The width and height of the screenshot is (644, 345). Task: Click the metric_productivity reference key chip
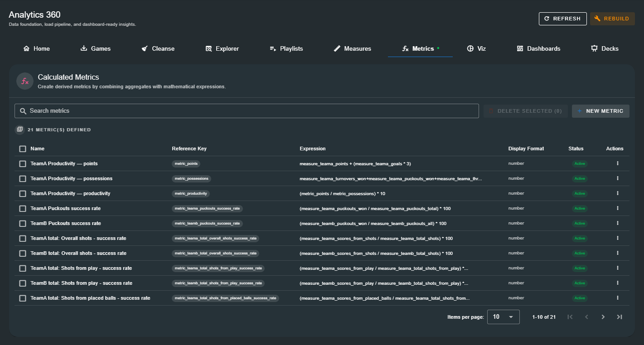tap(191, 193)
